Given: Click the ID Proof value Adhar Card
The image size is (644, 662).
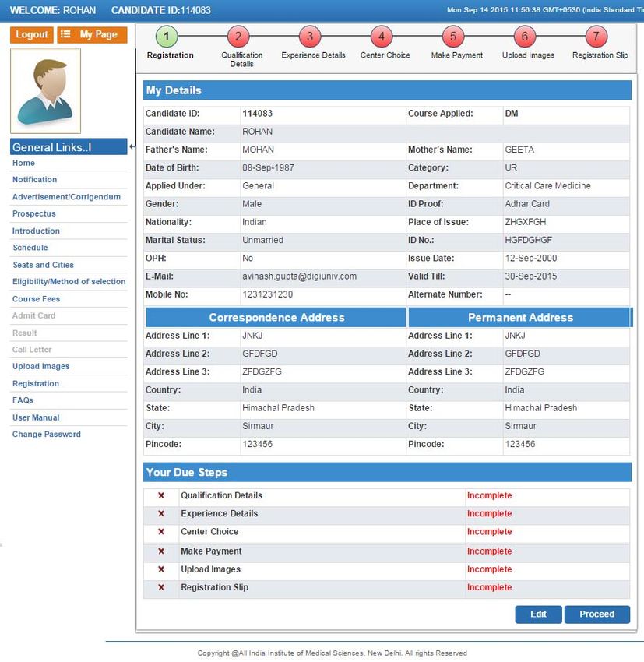Looking at the screenshot, I should pos(527,204).
